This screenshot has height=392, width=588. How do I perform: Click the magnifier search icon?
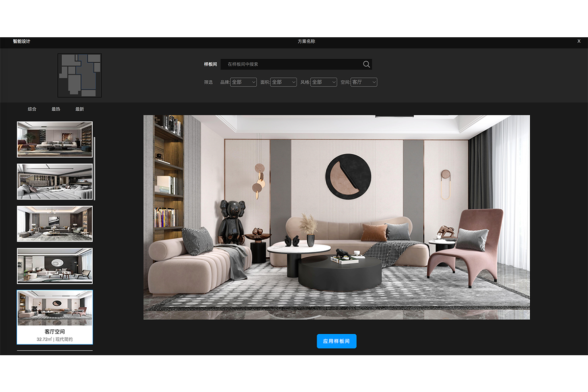(x=366, y=64)
